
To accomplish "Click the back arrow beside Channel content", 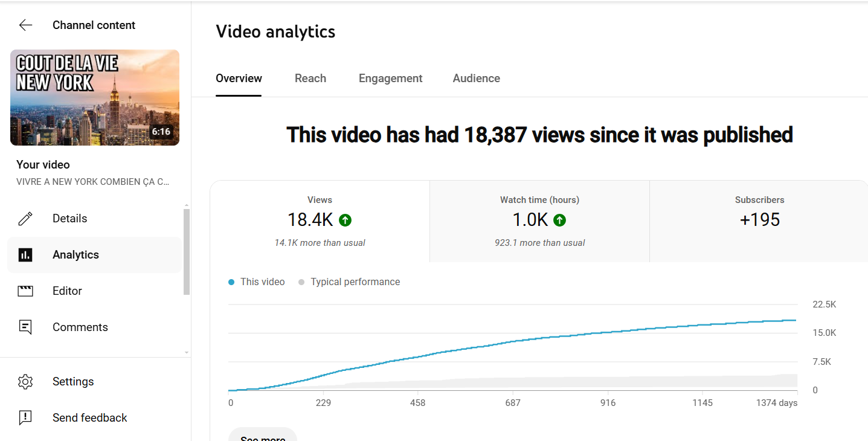I will click(25, 25).
